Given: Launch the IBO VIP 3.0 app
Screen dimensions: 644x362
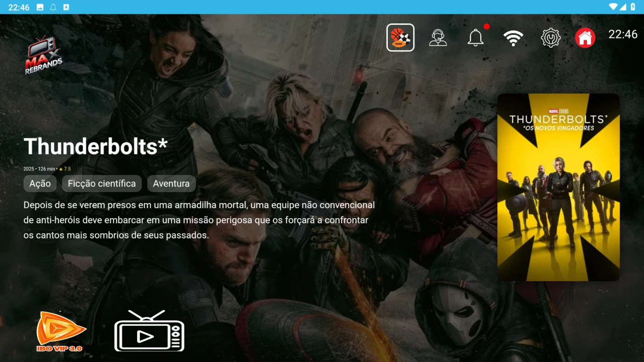Looking at the screenshot, I should coord(61,331).
